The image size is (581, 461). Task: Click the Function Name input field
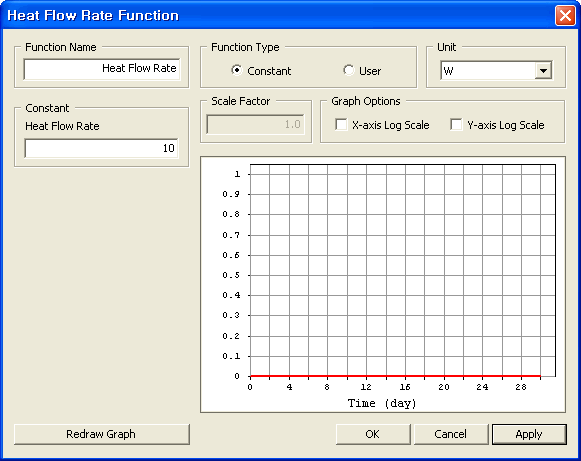102,69
